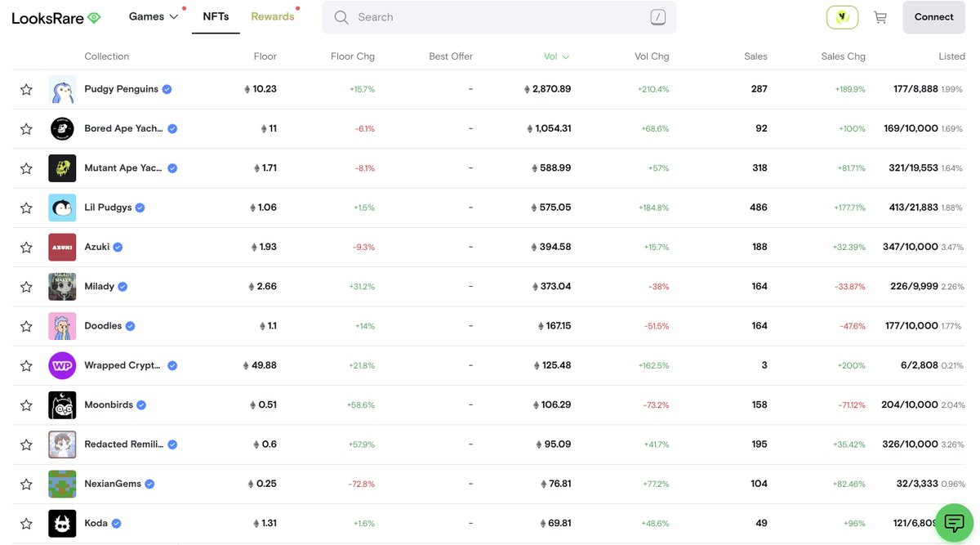
Task: Focus the Search input field
Action: tap(499, 17)
